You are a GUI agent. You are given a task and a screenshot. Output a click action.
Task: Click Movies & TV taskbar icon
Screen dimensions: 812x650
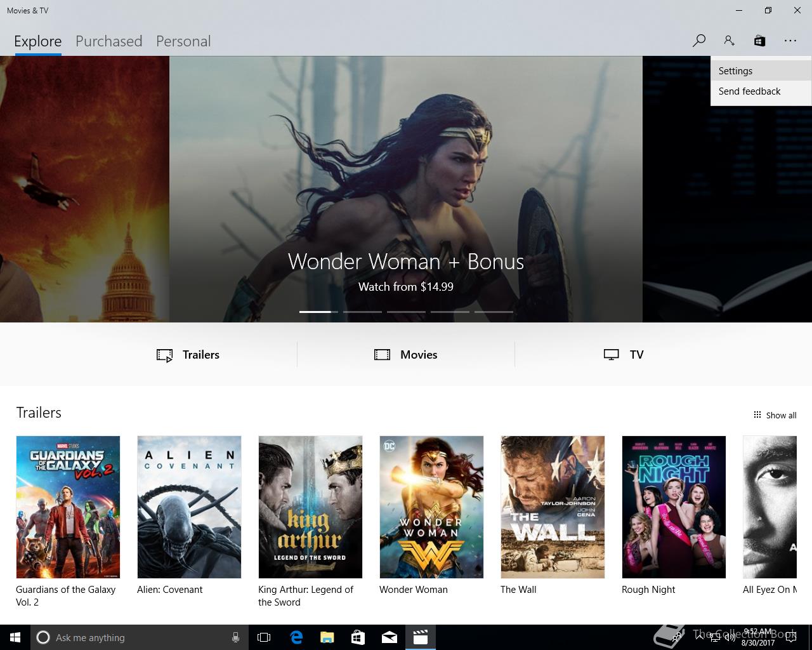pyautogui.click(x=420, y=637)
